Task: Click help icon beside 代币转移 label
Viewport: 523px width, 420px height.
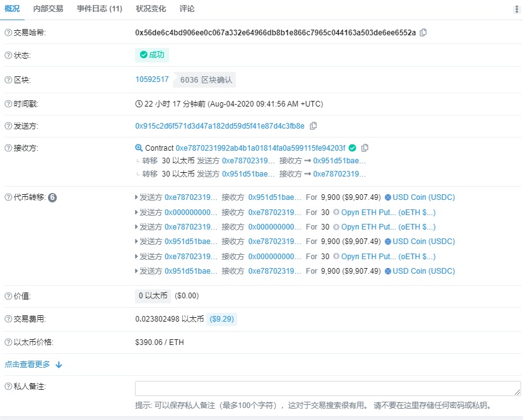Action: coord(8,197)
